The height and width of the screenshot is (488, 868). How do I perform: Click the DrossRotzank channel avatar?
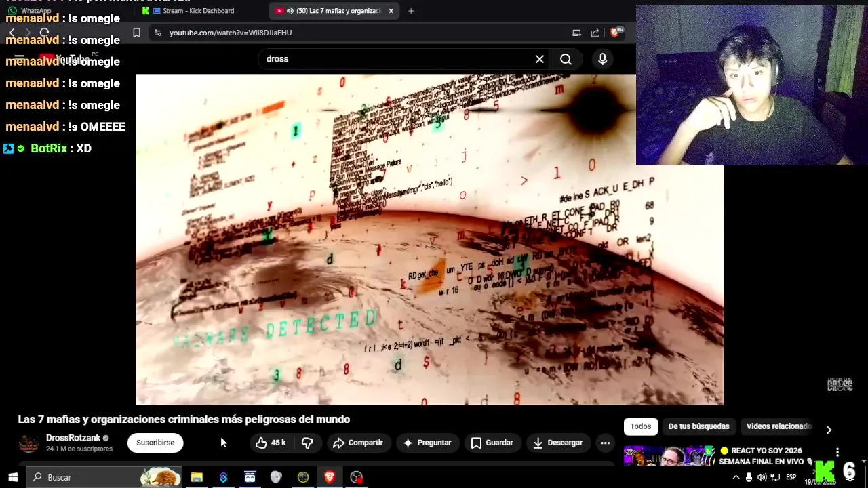pos(28,443)
